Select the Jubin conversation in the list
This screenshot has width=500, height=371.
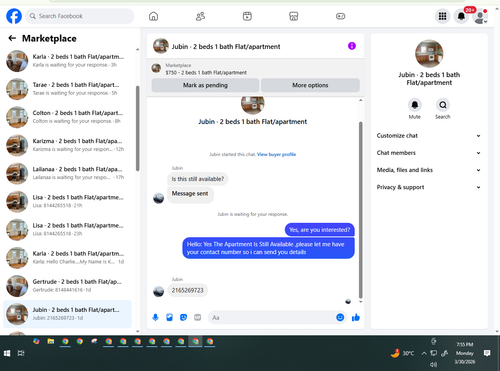(68, 314)
